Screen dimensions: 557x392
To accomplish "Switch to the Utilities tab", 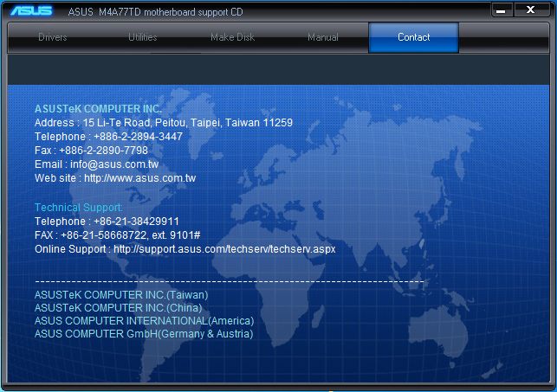I will coord(142,37).
